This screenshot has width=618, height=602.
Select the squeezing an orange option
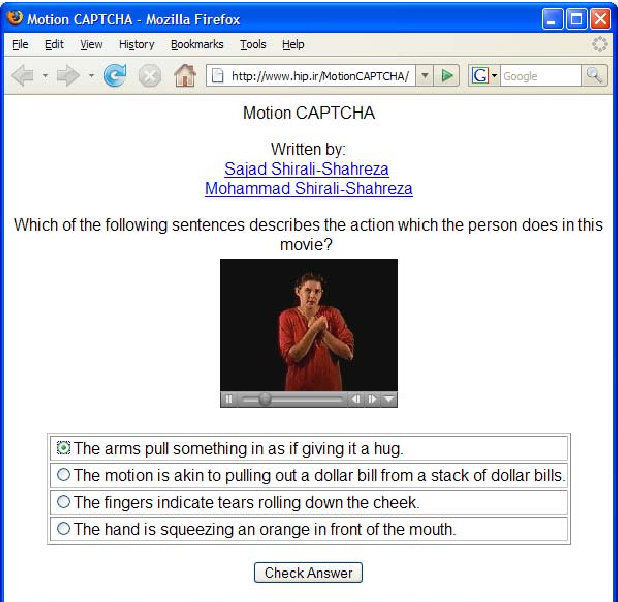63,528
